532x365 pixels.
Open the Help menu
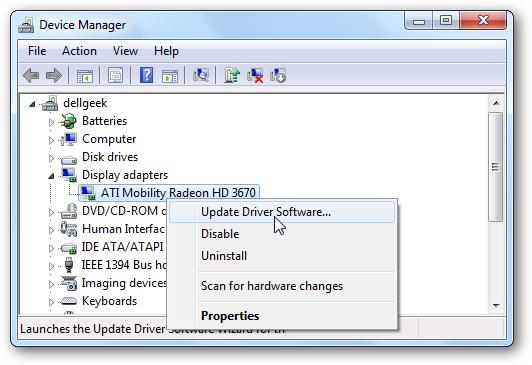pos(166,51)
